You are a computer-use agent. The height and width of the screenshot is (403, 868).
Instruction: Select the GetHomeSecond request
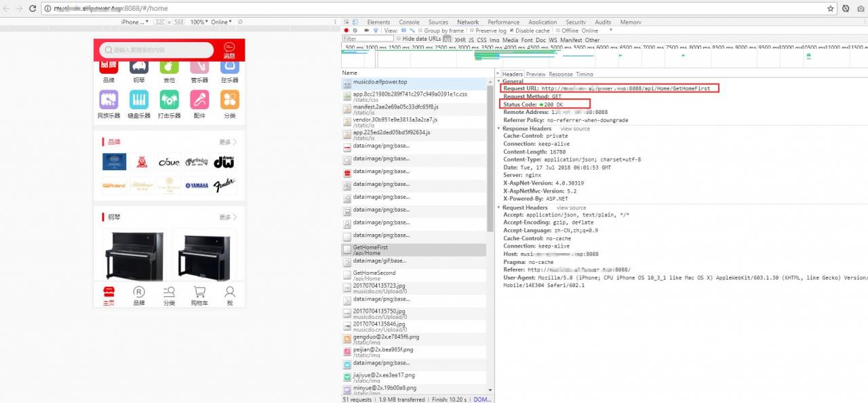point(414,275)
